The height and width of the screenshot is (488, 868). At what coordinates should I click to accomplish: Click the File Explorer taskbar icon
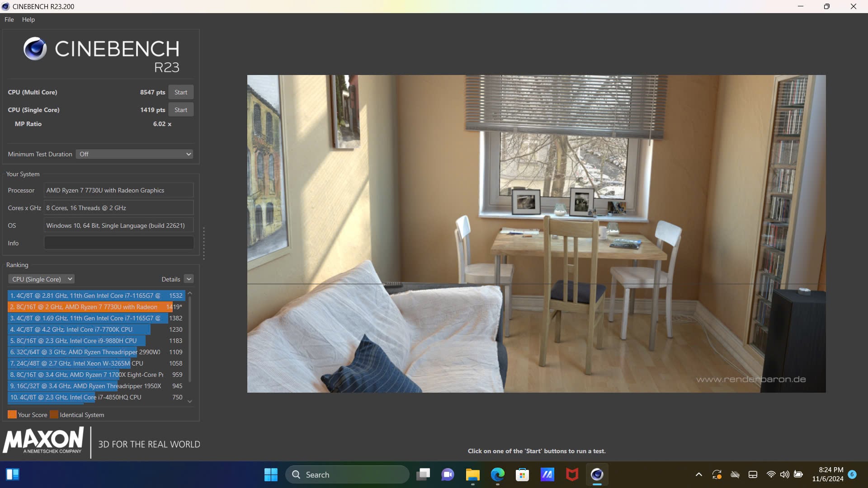pos(473,474)
